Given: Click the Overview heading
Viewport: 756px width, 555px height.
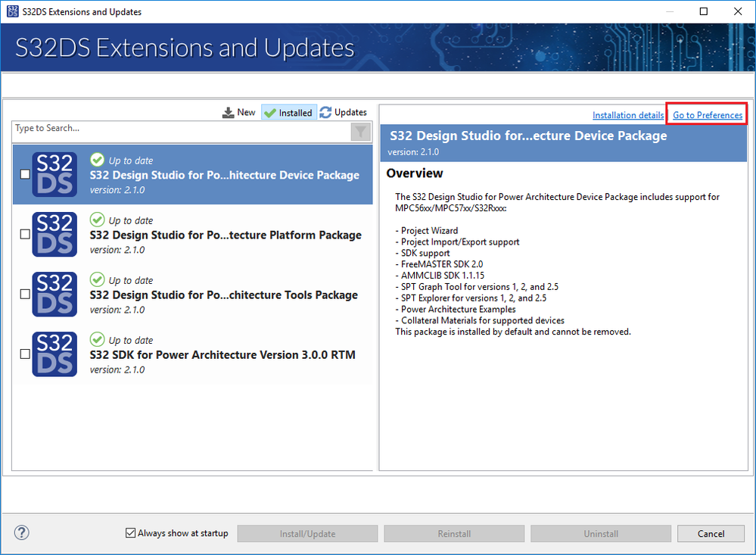Looking at the screenshot, I should tap(415, 173).
